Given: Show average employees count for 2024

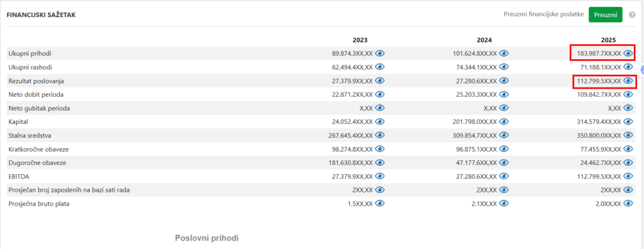Looking at the screenshot, I should (504, 189).
